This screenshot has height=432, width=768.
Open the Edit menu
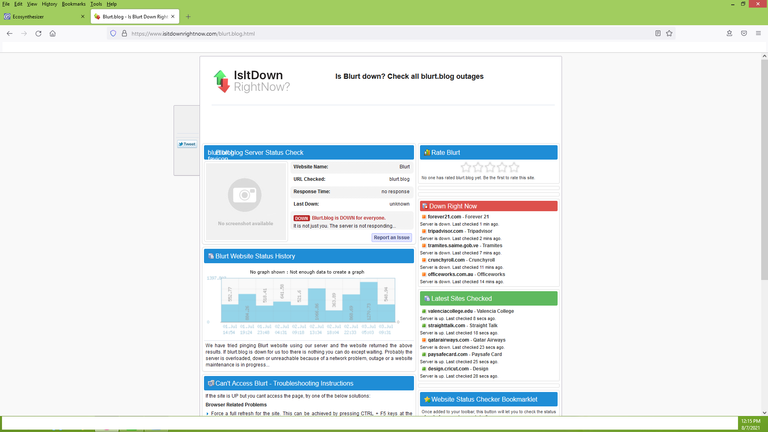[x=18, y=4]
